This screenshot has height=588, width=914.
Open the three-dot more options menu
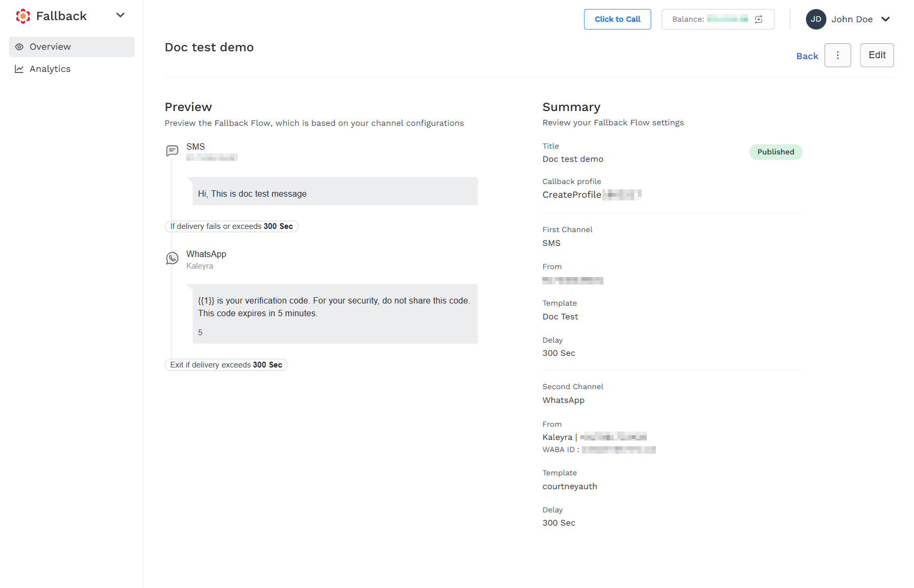point(838,55)
